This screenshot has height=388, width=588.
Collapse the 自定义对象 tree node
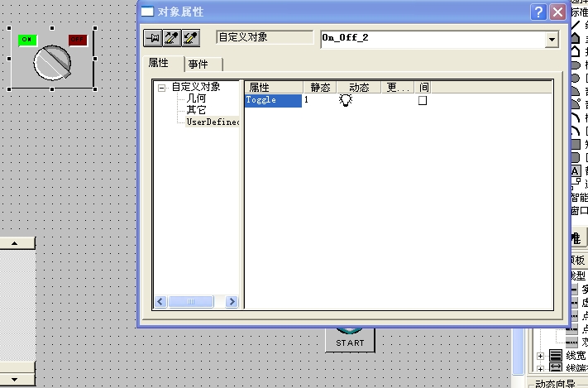tap(162, 87)
